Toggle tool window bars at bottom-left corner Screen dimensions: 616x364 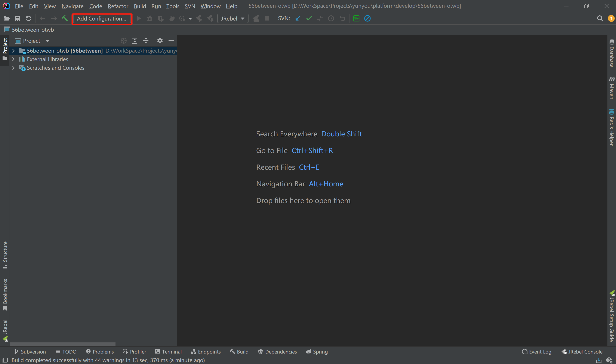click(x=5, y=360)
